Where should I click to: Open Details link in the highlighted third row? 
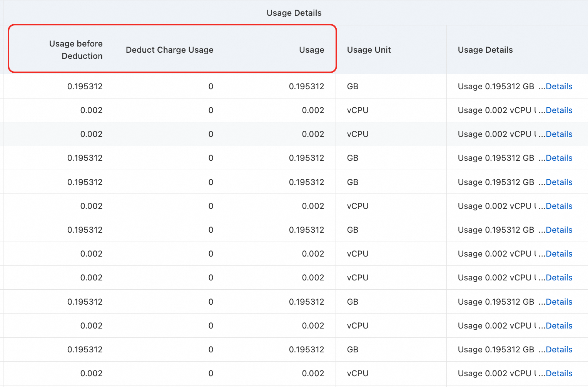click(559, 134)
